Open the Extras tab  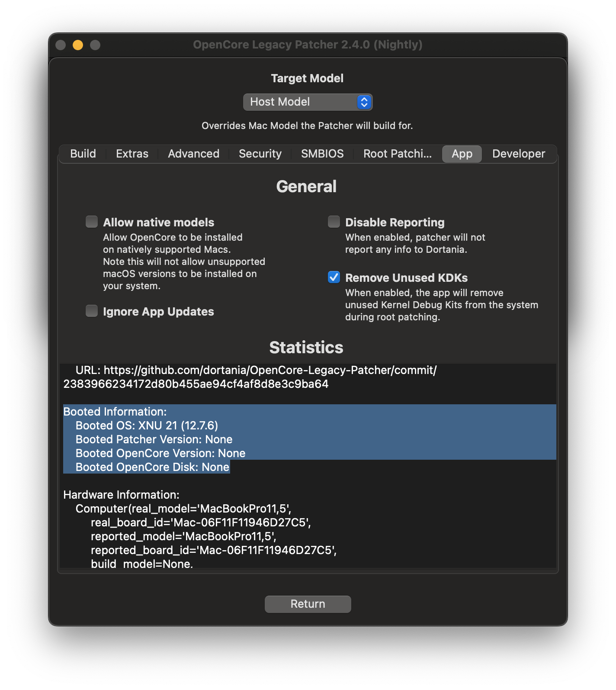pos(132,154)
